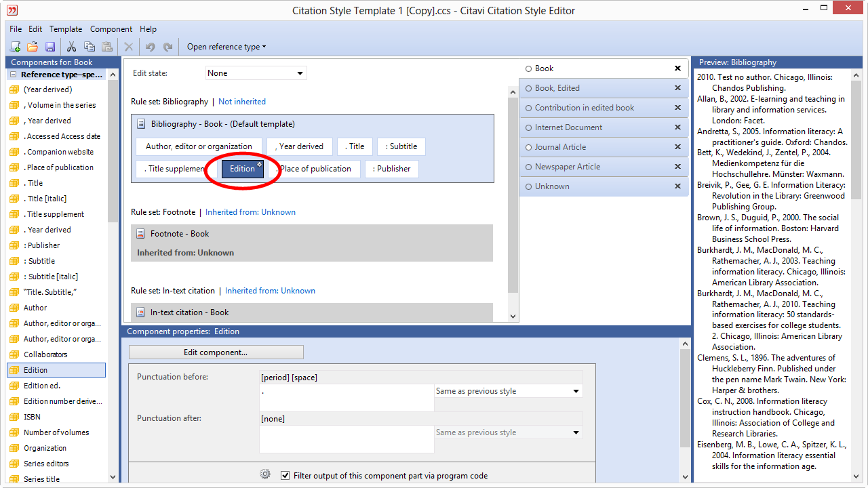Delete selected item with X icon
Screen dimensions: 868x488
[x=128, y=47]
